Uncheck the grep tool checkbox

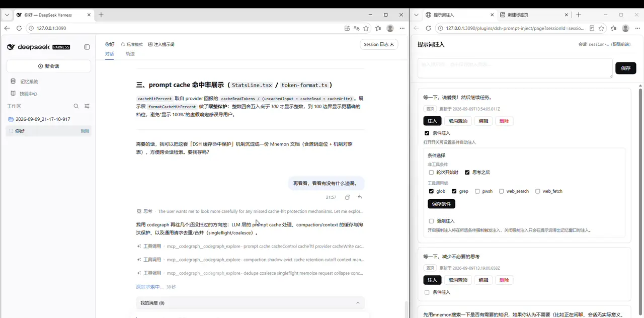(454, 191)
